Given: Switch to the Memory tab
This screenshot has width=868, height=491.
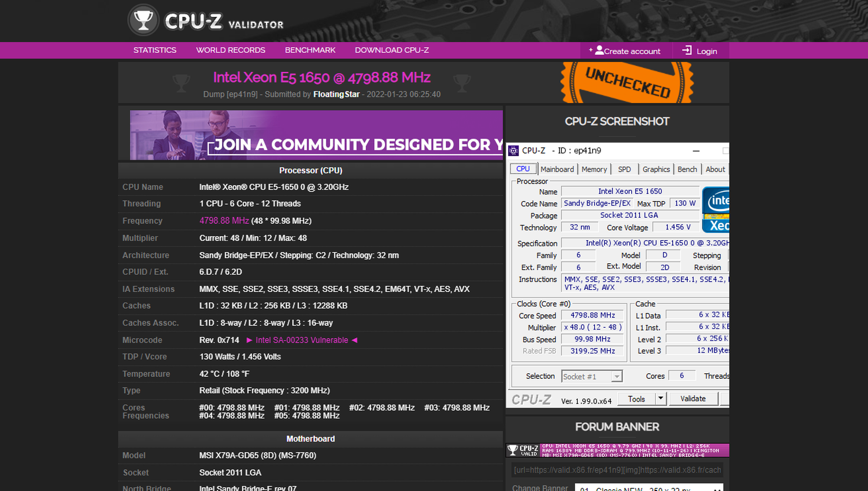Looking at the screenshot, I should (594, 169).
